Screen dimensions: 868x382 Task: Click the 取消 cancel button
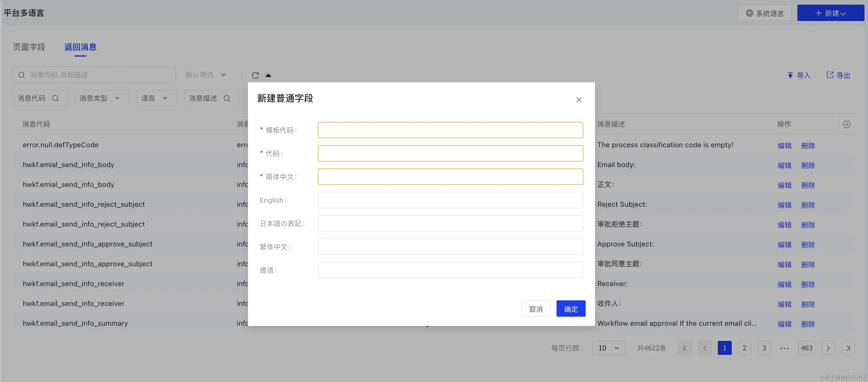coord(536,309)
